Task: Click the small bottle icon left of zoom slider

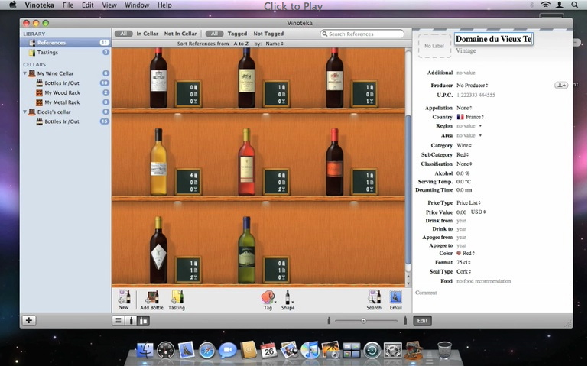Action: pos(329,321)
